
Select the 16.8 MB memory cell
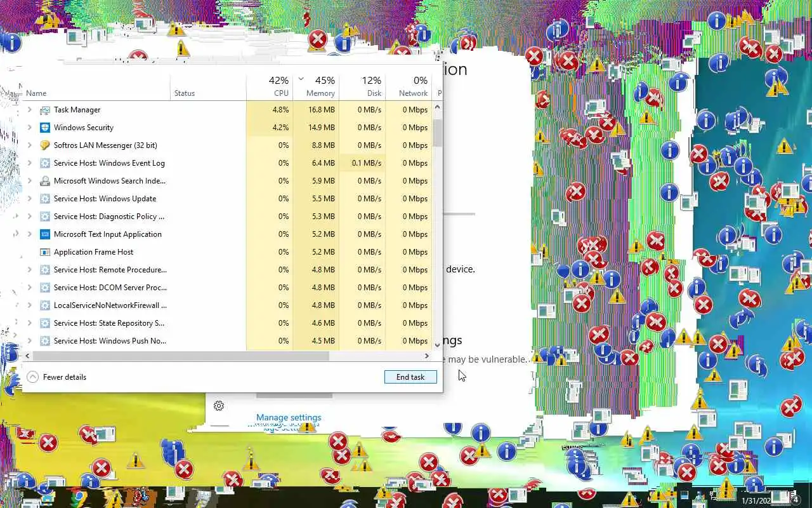pos(316,110)
